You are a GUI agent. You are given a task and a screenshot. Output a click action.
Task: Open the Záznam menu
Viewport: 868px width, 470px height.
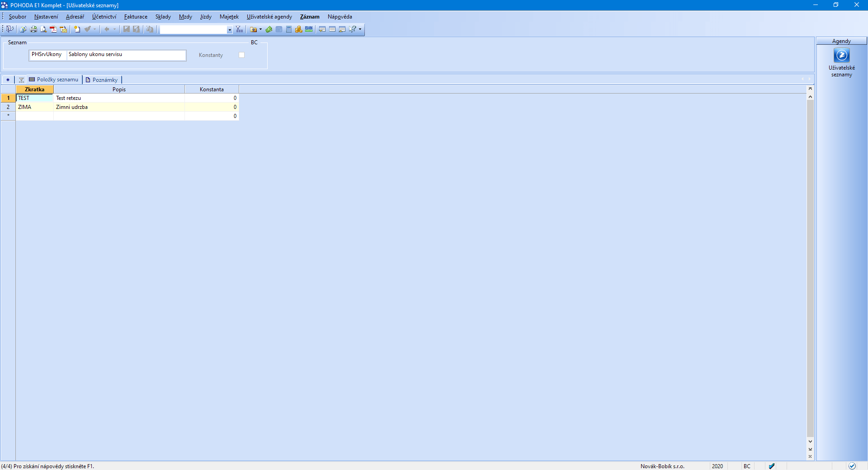click(310, 17)
